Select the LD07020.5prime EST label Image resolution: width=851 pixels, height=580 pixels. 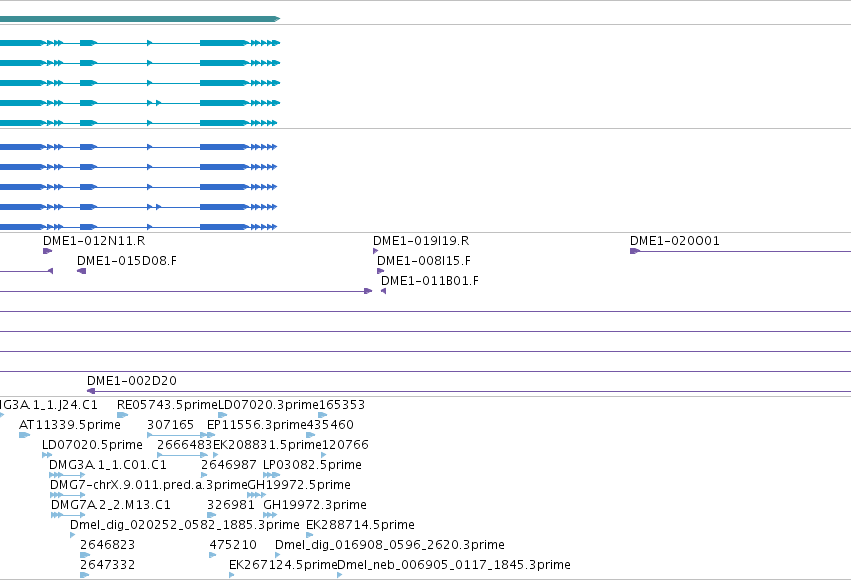pos(92,445)
